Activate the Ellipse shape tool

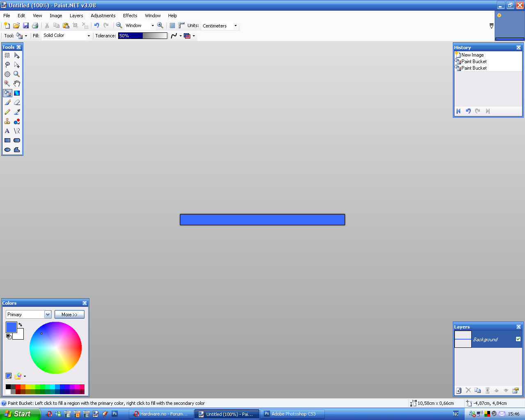(7, 150)
